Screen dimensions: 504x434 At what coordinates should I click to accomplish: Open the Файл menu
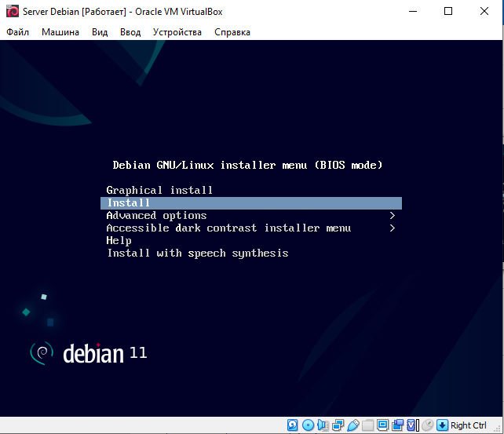click(17, 32)
